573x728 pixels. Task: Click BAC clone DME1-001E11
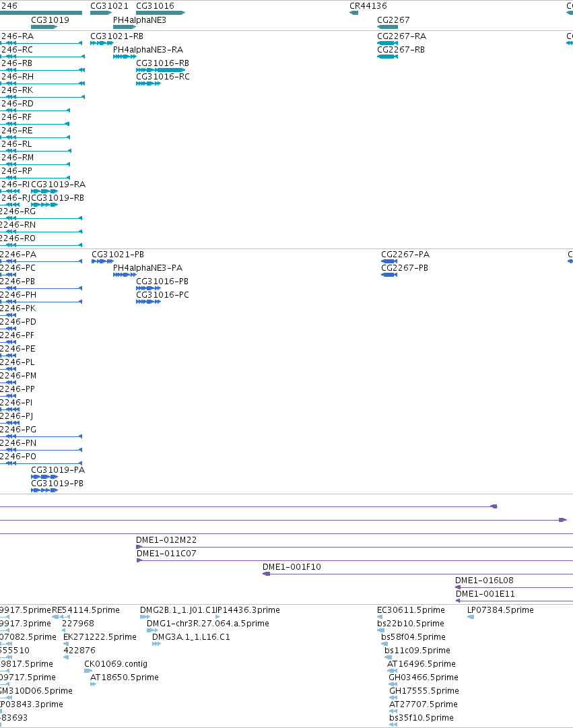tap(485, 593)
